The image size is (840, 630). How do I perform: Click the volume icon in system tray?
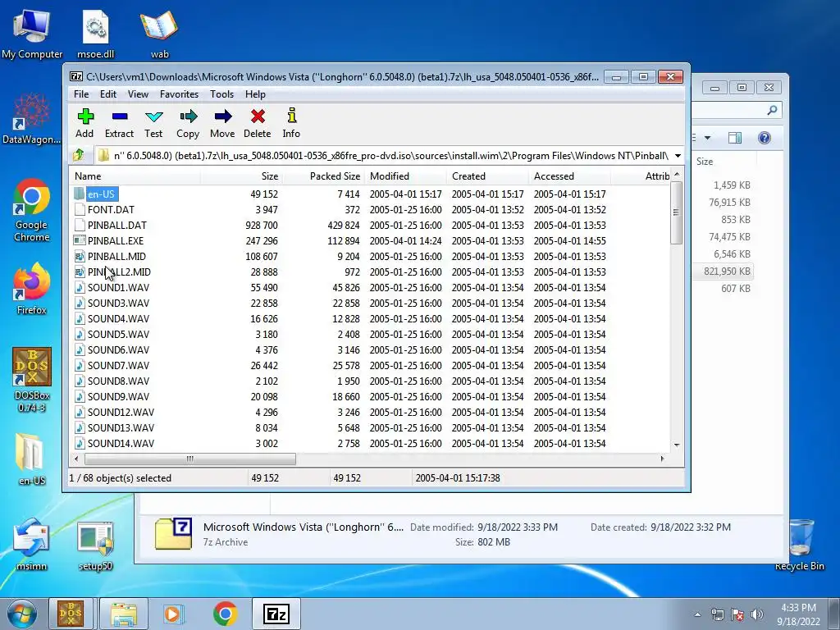[x=756, y=614]
